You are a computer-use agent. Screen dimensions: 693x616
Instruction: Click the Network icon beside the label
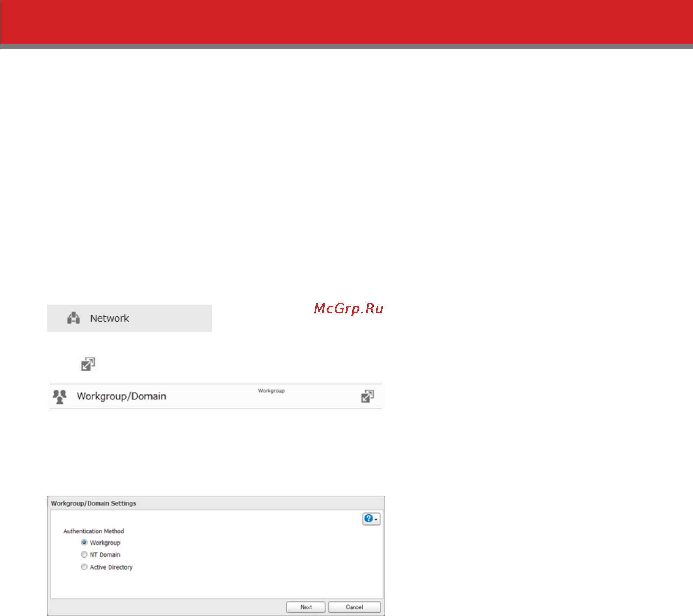(73, 318)
